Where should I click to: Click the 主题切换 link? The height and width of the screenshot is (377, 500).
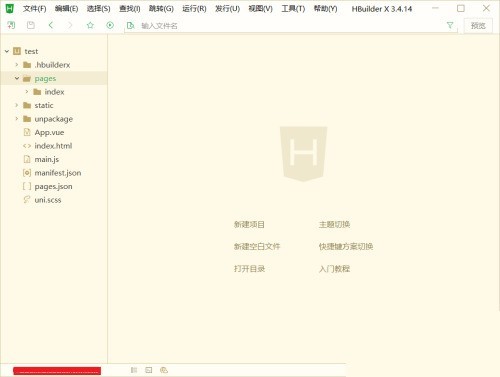tap(334, 224)
